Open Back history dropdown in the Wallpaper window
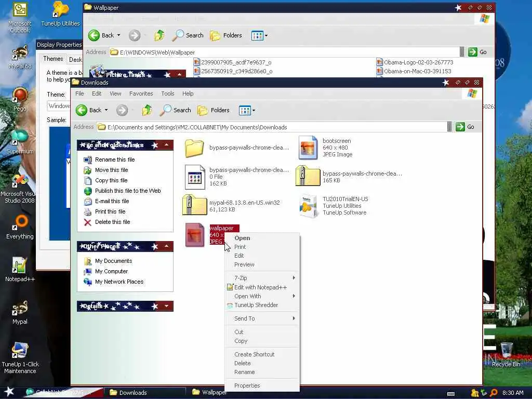Screen dimensions: 532x399 (x=119, y=35)
